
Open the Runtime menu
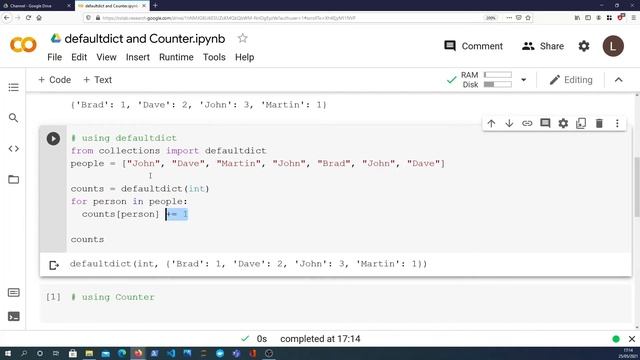(x=176, y=57)
